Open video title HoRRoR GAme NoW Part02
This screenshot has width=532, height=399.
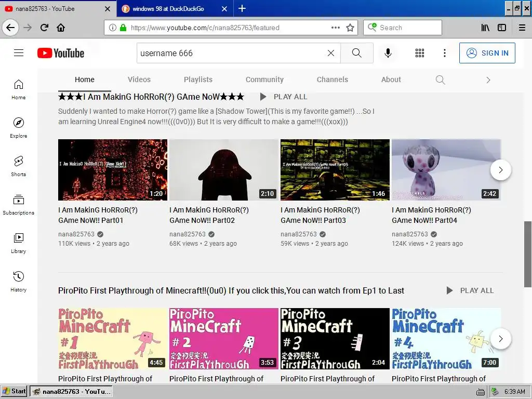click(x=209, y=215)
